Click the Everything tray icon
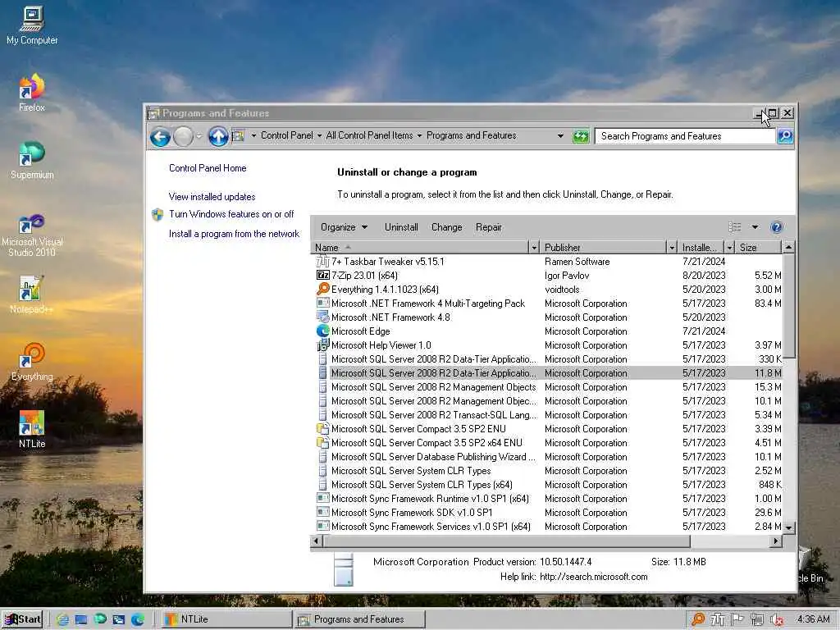 698,619
